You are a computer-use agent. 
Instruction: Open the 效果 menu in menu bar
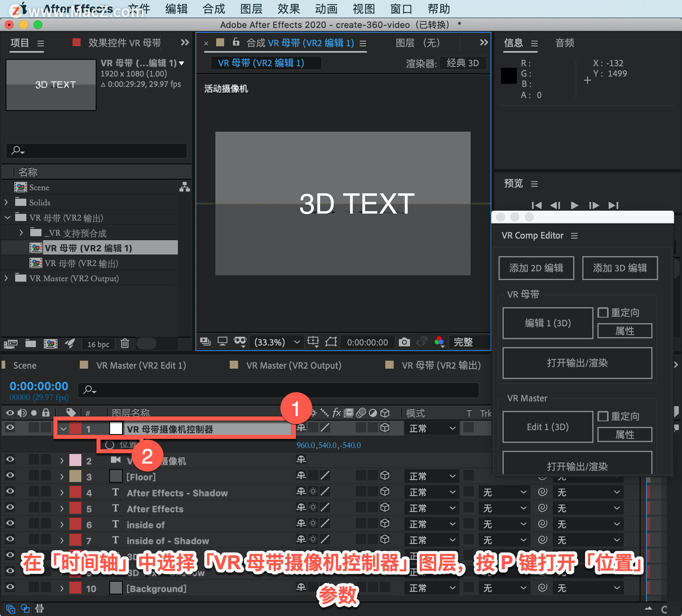(289, 9)
